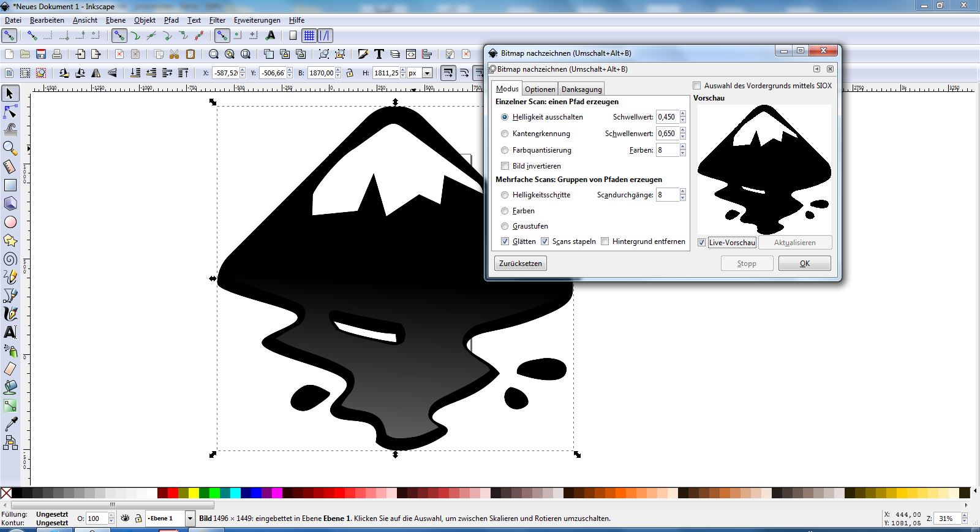
Task: Select Helligkeitsschritte radio button
Action: (x=505, y=195)
